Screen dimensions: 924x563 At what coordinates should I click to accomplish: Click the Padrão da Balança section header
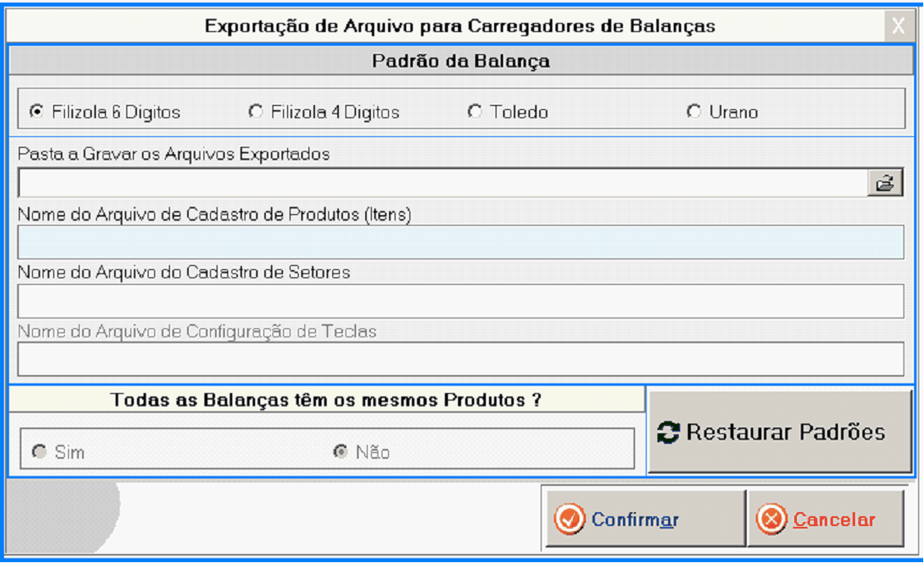pyautogui.click(x=460, y=62)
